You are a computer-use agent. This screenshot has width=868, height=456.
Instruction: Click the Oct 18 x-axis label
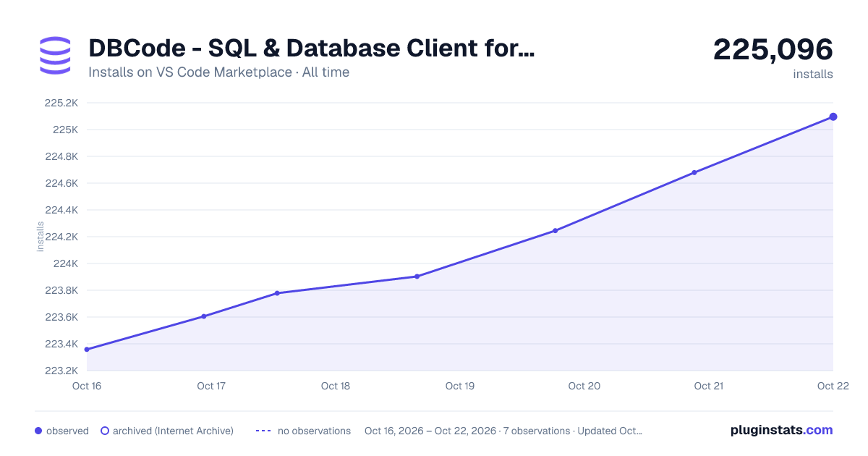[x=336, y=386]
